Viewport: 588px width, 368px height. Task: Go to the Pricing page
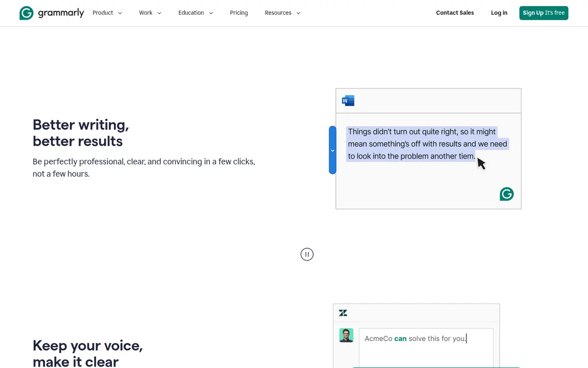point(239,13)
